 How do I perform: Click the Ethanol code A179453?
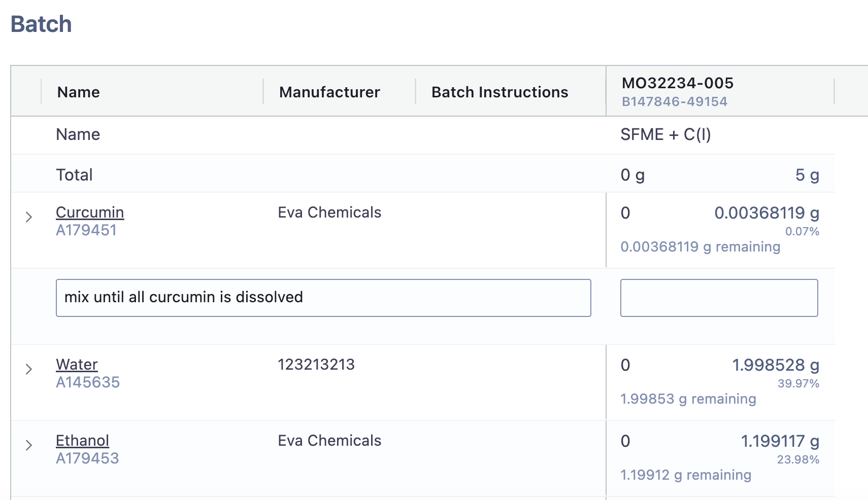point(87,458)
